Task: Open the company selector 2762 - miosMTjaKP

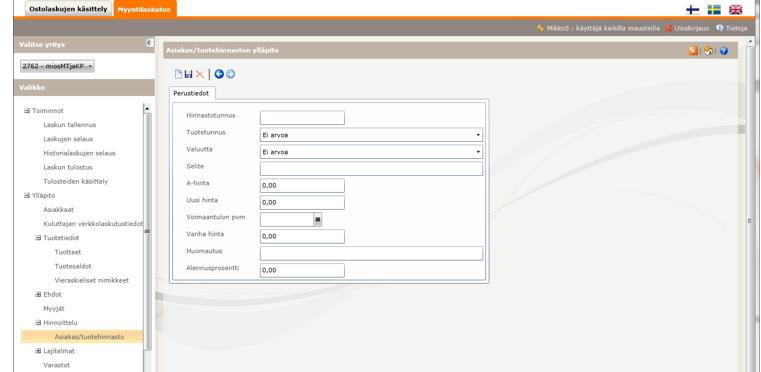Action: click(x=57, y=66)
